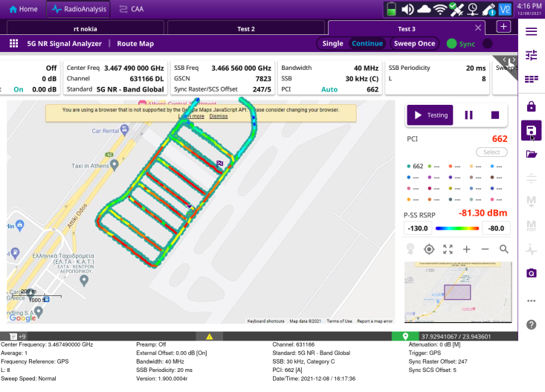Click the battery status icon
The width and height of the screenshot is (545, 392).
click(391, 9)
